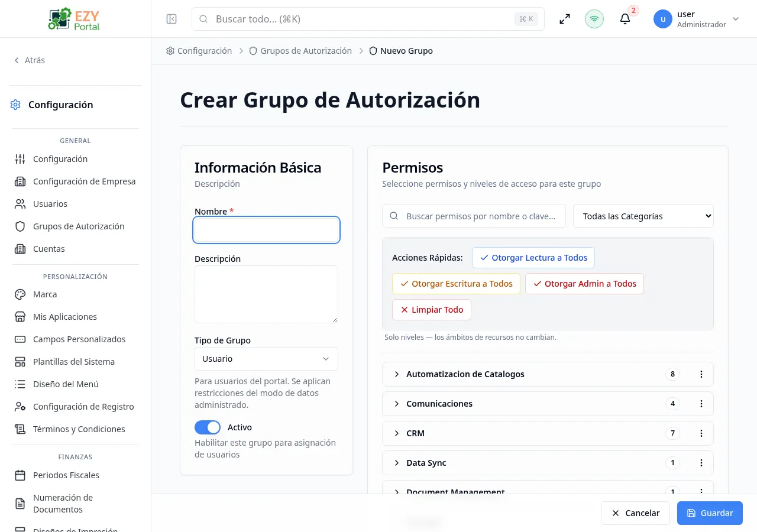Open options menu for Automatizacion de Catalogos
The image size is (757, 532).
point(701,374)
